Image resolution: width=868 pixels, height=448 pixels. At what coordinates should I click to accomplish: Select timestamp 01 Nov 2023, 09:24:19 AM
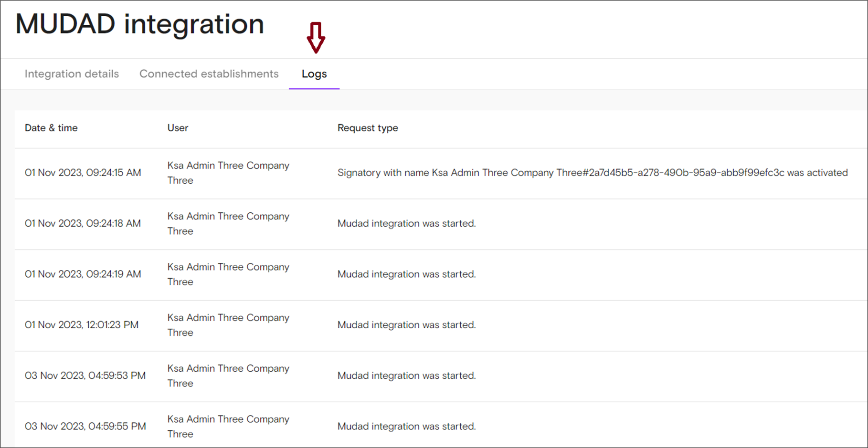[x=83, y=274]
